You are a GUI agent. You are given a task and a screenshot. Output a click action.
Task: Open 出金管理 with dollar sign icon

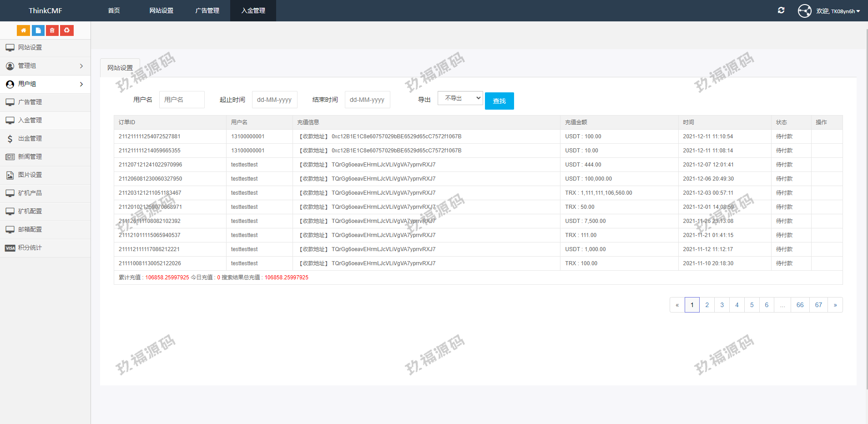point(30,139)
